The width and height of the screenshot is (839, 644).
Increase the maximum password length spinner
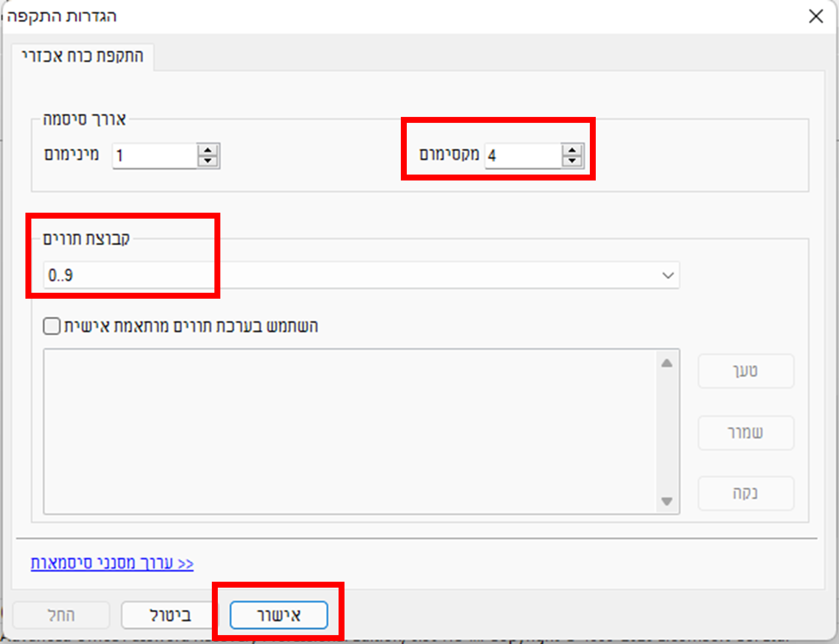click(x=572, y=150)
